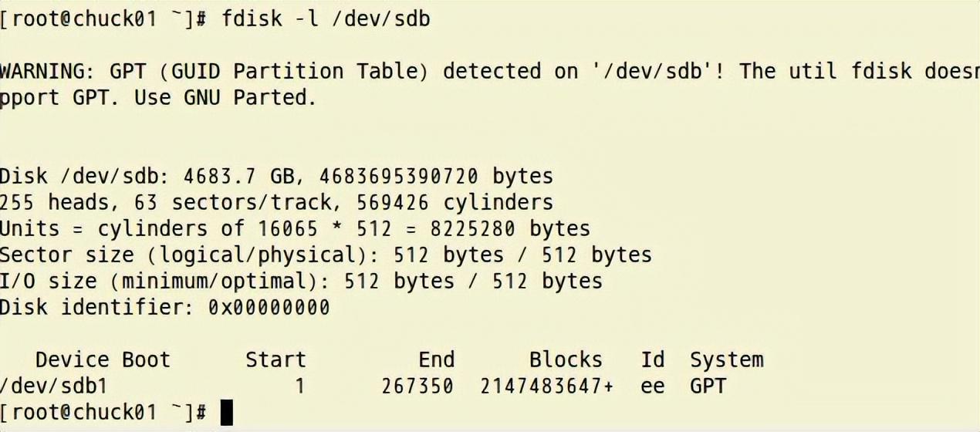This screenshot has height=432, width=980.
Task: Click the 'Device Boot' column header
Action: (102, 359)
